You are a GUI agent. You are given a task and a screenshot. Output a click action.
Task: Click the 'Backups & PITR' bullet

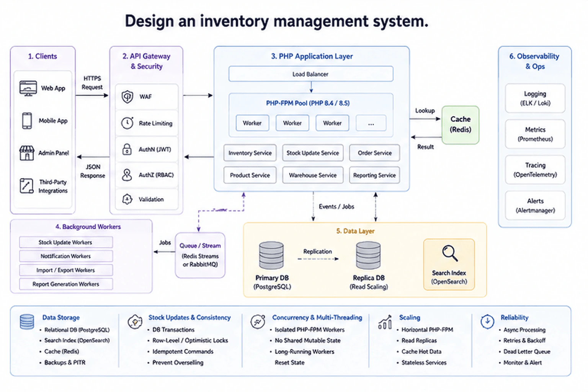[x=65, y=362]
